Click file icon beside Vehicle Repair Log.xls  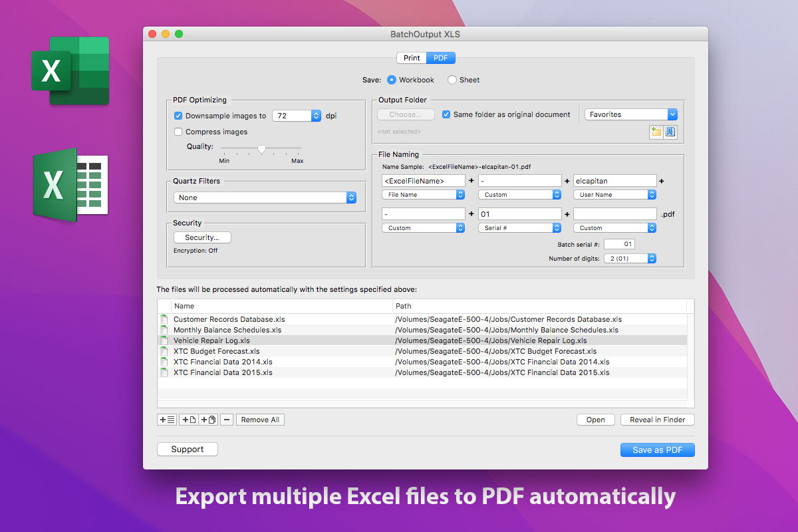[164, 340]
